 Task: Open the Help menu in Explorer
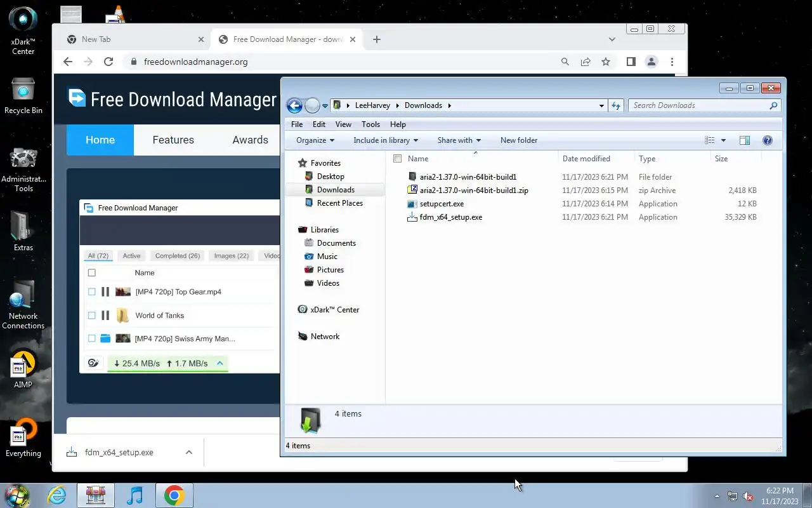pos(398,124)
